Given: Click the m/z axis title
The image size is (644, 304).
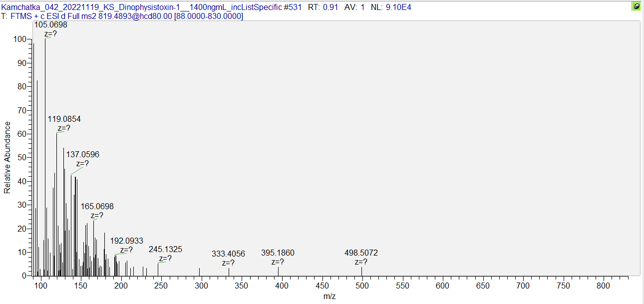Looking at the screenshot, I should point(329,297).
